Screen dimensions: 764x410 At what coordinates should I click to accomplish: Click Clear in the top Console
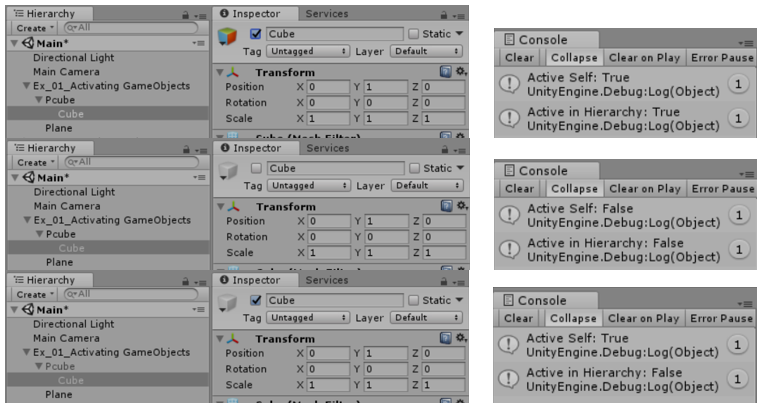click(x=519, y=58)
